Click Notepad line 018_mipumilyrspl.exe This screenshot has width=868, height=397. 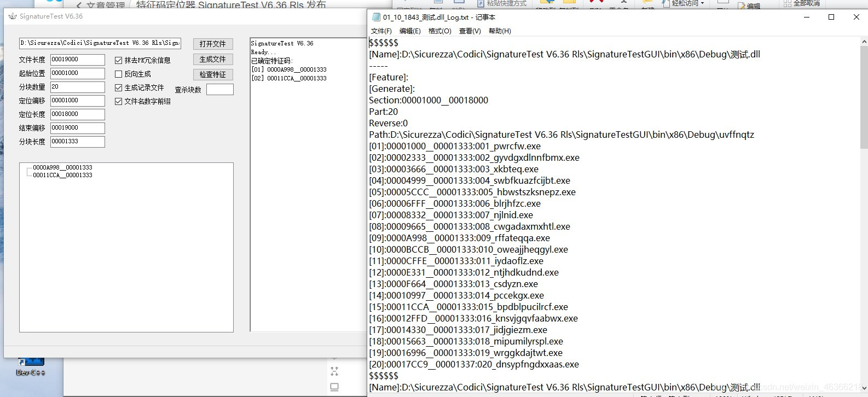(x=466, y=341)
